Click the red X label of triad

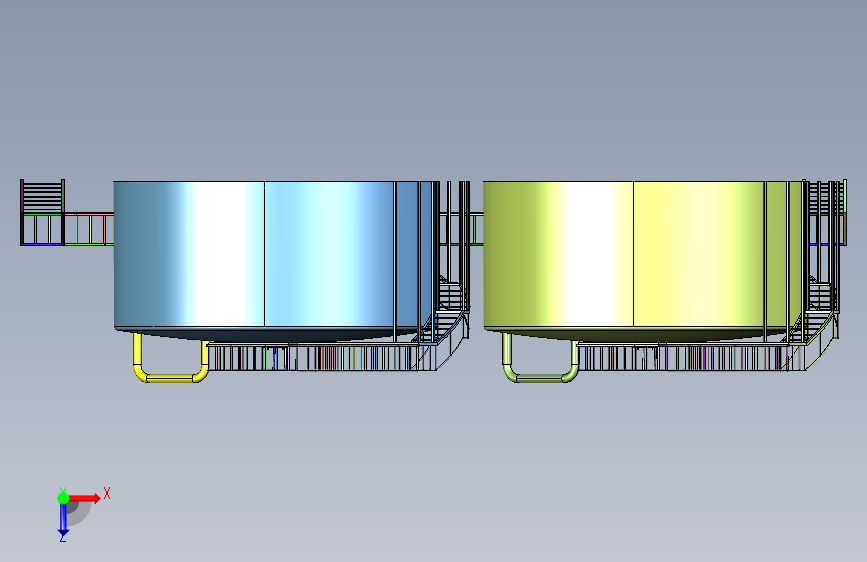107,493
